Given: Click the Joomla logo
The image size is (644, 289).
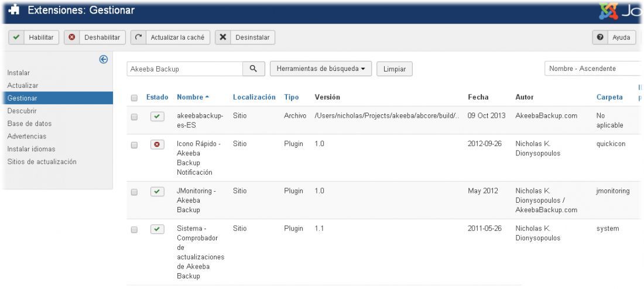Looking at the screenshot, I should (x=620, y=11).
